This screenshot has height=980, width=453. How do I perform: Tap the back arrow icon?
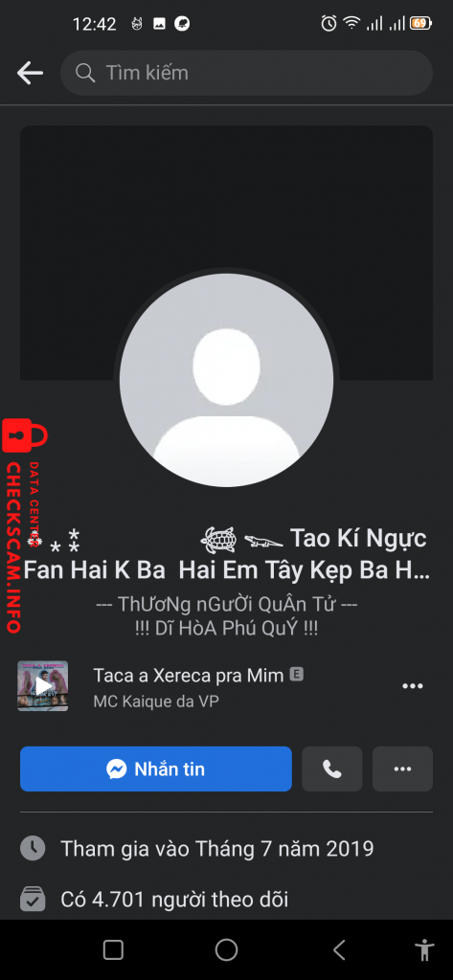(30, 73)
